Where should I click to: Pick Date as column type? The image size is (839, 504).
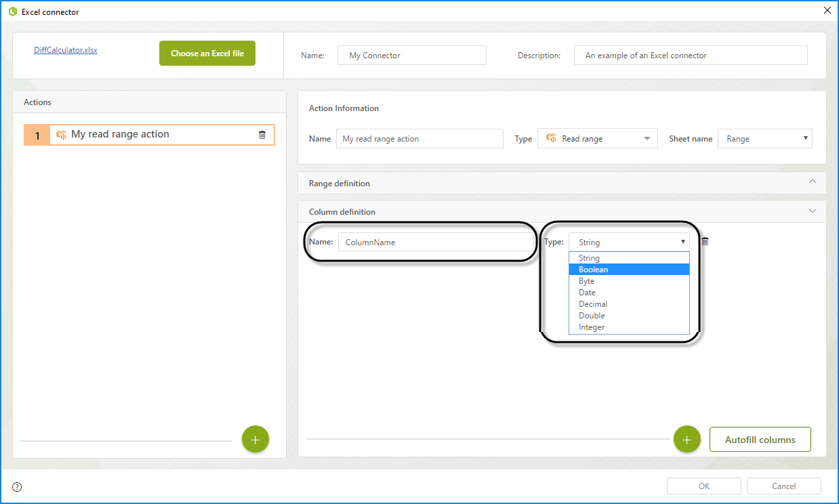pyautogui.click(x=588, y=293)
